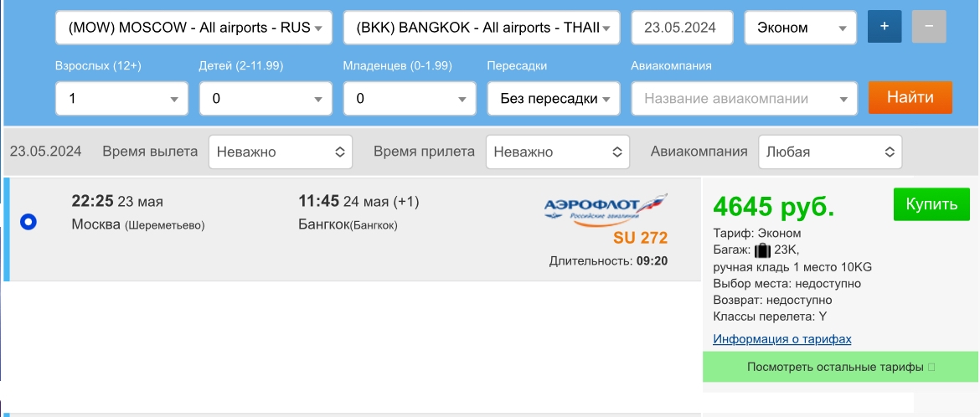Select the SU 272 flight radio button
Screen dimensions: 980x417
(28, 221)
